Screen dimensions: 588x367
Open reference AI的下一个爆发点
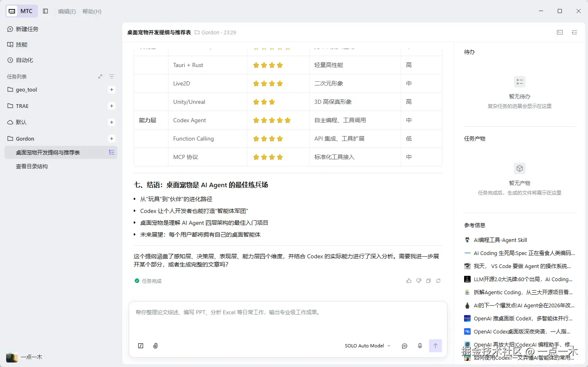[x=520, y=305]
